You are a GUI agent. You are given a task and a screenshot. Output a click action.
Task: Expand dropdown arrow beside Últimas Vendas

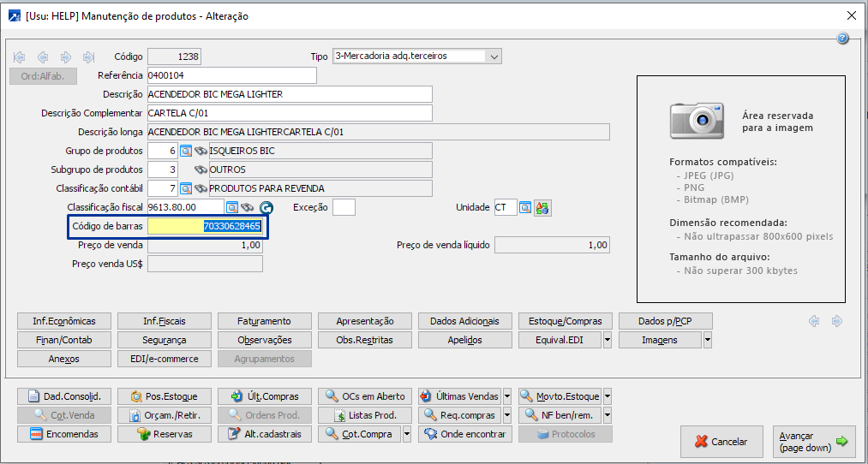tap(507, 396)
